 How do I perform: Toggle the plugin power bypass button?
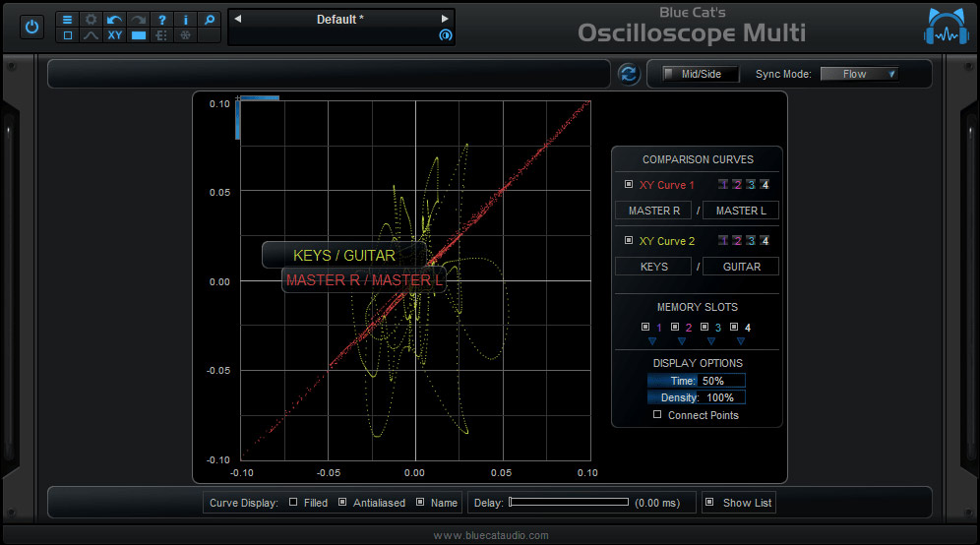pyautogui.click(x=31, y=28)
